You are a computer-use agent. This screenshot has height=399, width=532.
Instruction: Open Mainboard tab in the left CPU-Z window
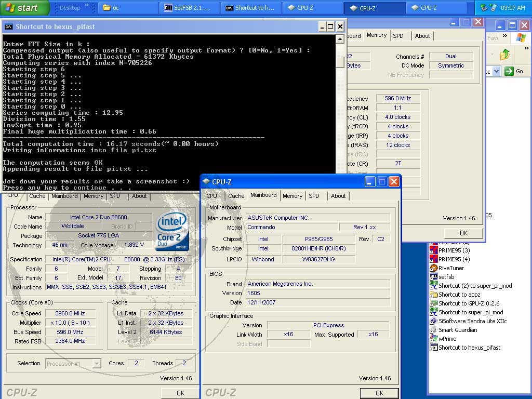click(x=64, y=196)
